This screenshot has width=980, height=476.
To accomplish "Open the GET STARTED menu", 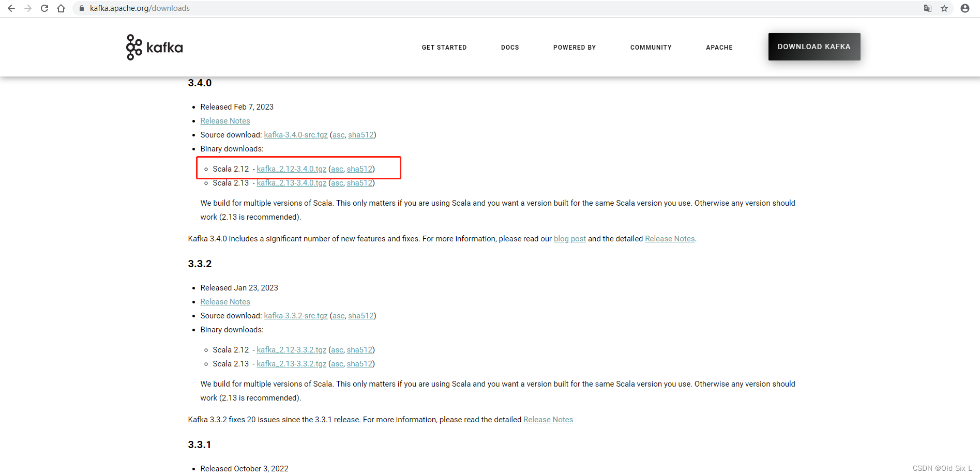I will (444, 47).
